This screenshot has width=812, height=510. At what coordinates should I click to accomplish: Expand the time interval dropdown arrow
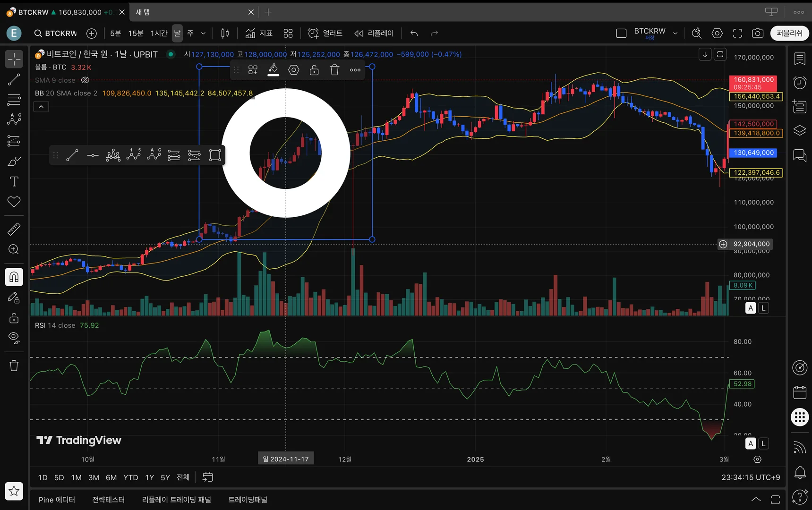click(203, 33)
